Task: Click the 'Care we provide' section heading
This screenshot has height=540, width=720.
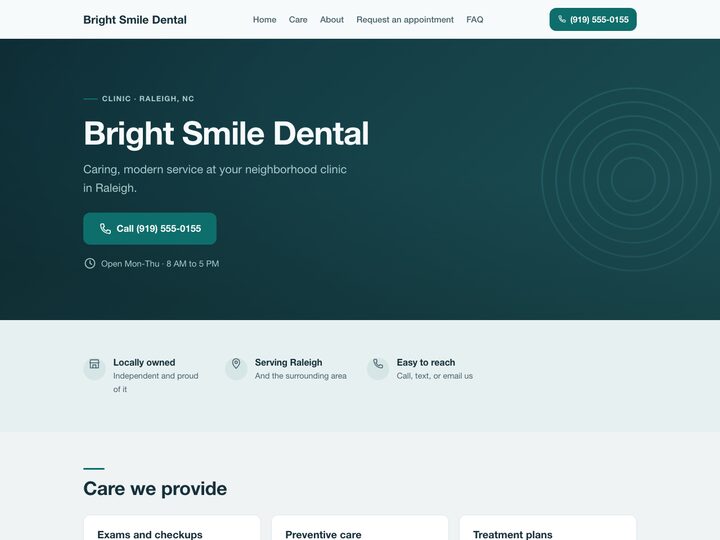Action: tap(155, 488)
